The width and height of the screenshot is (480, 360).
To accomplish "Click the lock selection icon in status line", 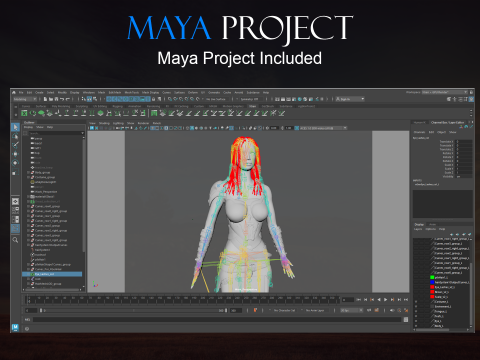I will 154,99.
